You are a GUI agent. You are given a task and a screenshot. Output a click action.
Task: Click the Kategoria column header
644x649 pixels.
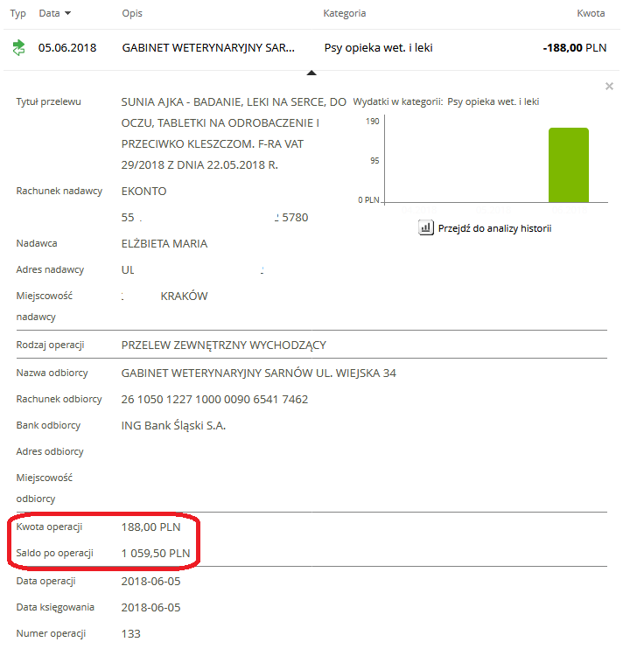(x=344, y=14)
